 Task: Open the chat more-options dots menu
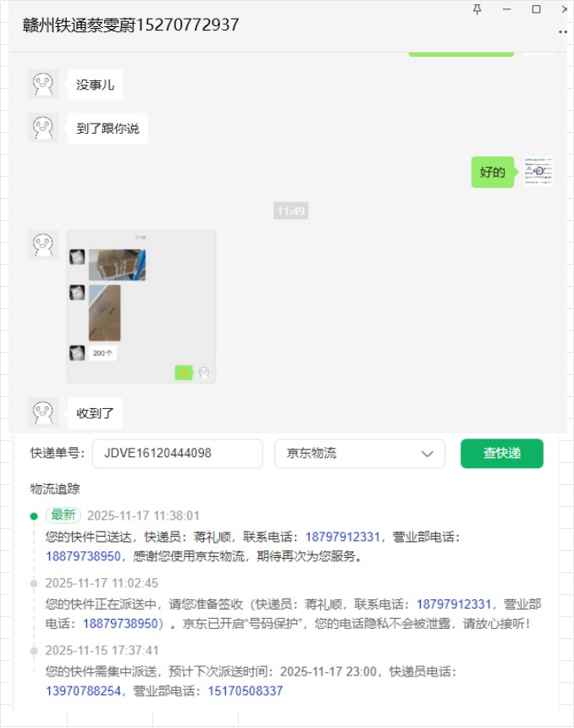[x=563, y=32]
